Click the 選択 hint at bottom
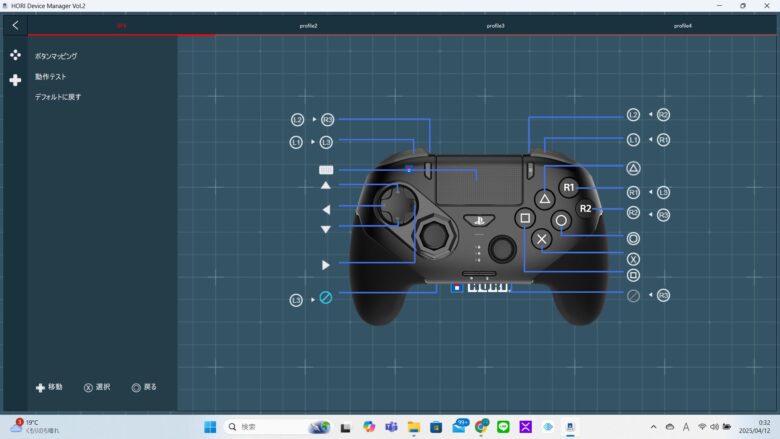The width and height of the screenshot is (780, 439). pyautogui.click(x=97, y=387)
